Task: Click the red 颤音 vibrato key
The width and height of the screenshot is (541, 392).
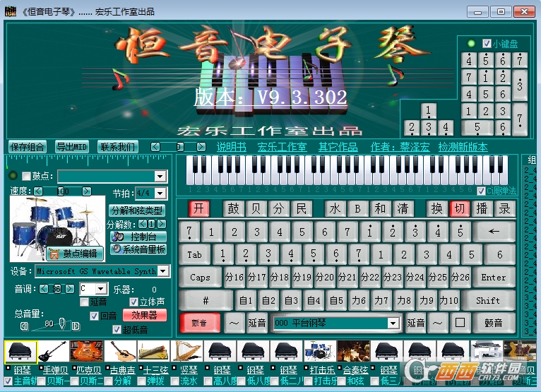Action: point(199,323)
